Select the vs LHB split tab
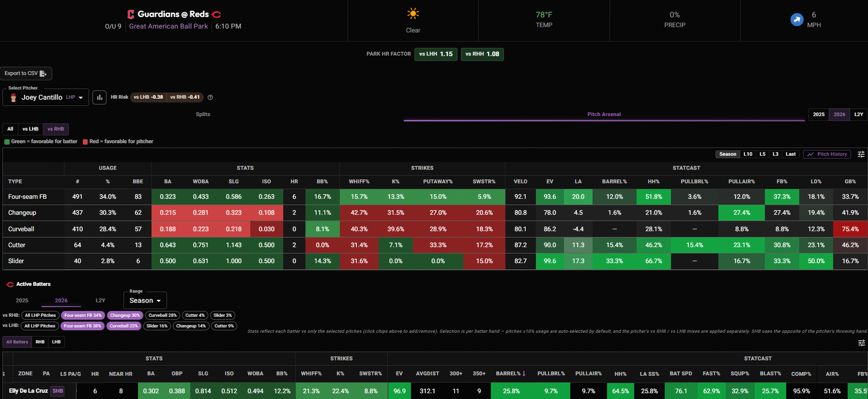Image resolution: width=868 pixels, height=399 pixels. click(x=30, y=129)
